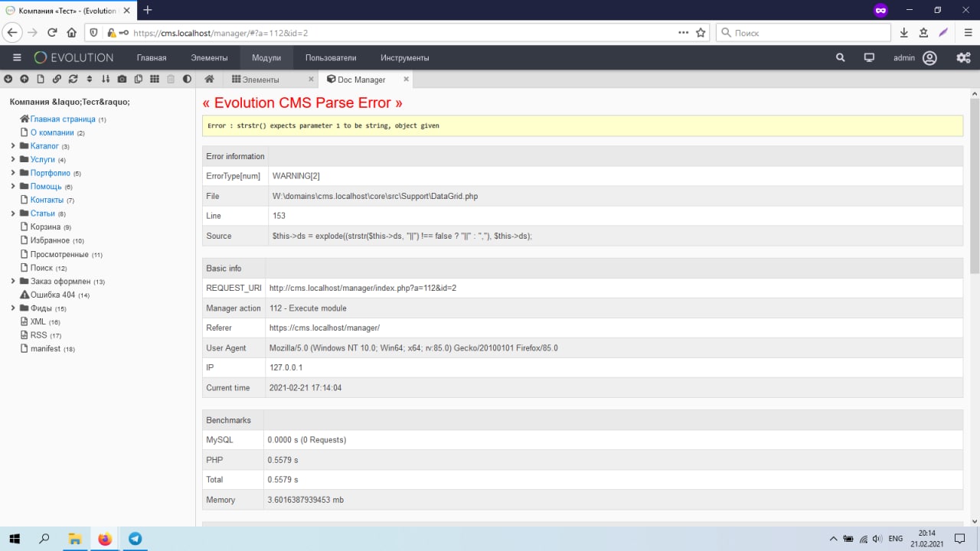The height and width of the screenshot is (551, 980).
Task: Open File Explorer from taskbar
Action: click(75, 539)
